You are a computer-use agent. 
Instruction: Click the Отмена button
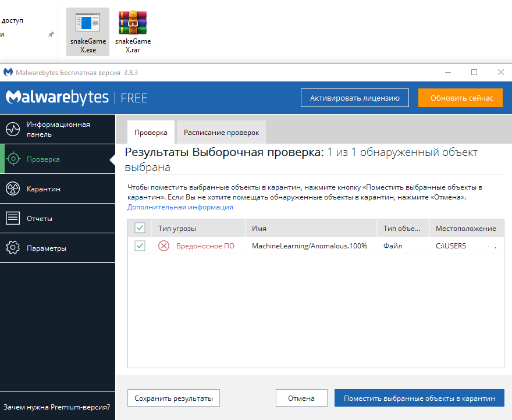tap(301, 398)
